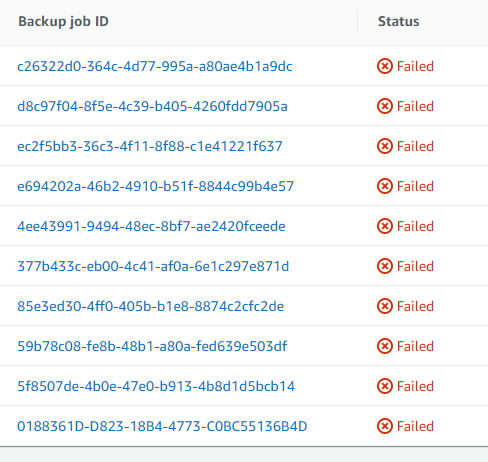Click failed status icon for job ec2f5bb3
Image resolution: width=488 pixels, height=462 pixels.
coord(385,146)
